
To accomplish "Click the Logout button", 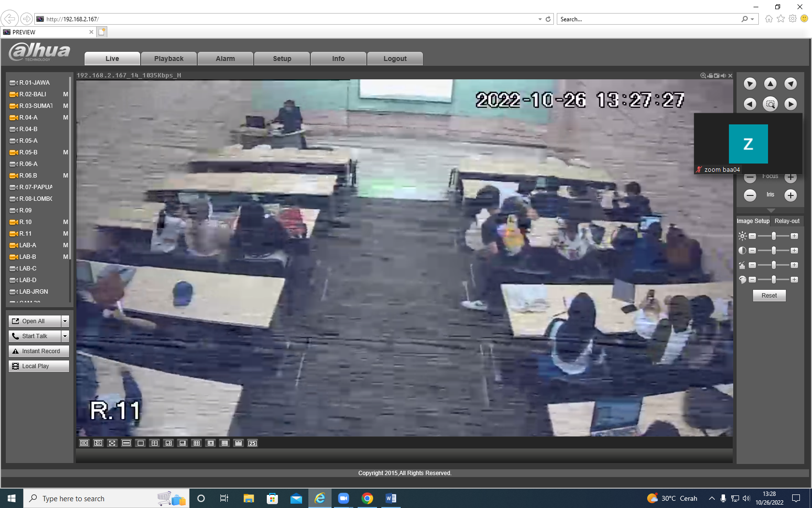I will (x=395, y=59).
